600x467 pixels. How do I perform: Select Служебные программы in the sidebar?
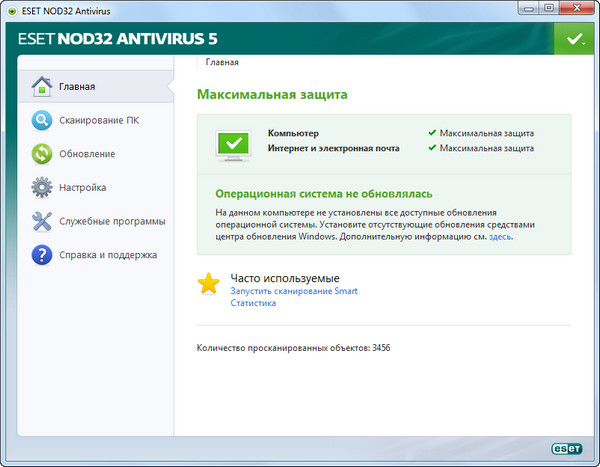112,221
